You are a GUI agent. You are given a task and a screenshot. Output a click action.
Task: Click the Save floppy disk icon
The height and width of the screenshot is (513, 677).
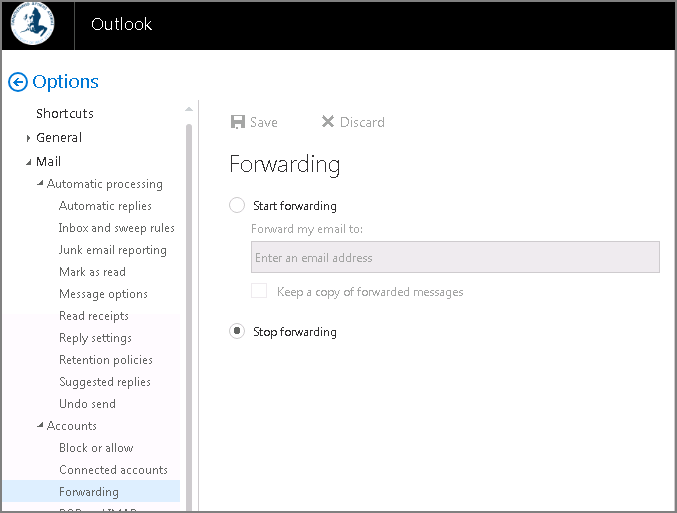click(237, 122)
